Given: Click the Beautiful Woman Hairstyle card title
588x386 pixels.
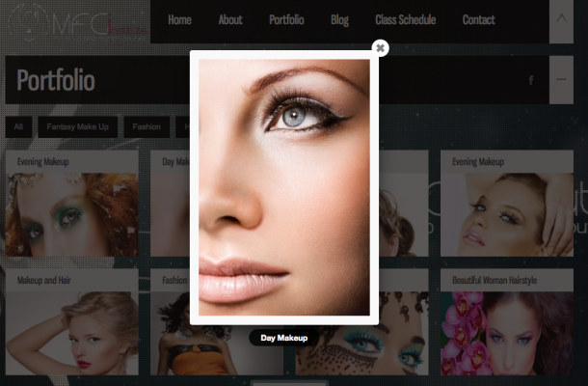Looking at the screenshot, I should (494, 280).
